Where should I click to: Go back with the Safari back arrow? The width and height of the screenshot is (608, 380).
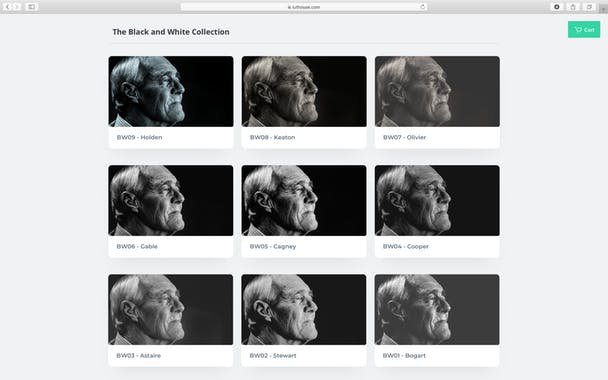pyautogui.click(x=7, y=7)
